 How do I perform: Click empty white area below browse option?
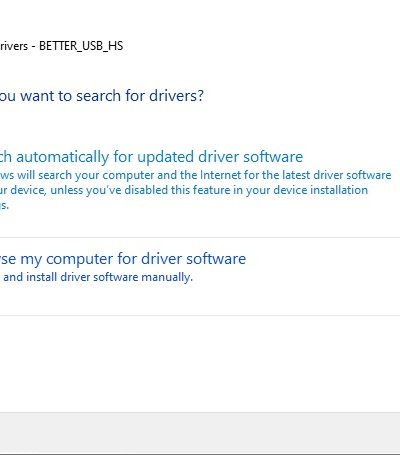click(200, 363)
